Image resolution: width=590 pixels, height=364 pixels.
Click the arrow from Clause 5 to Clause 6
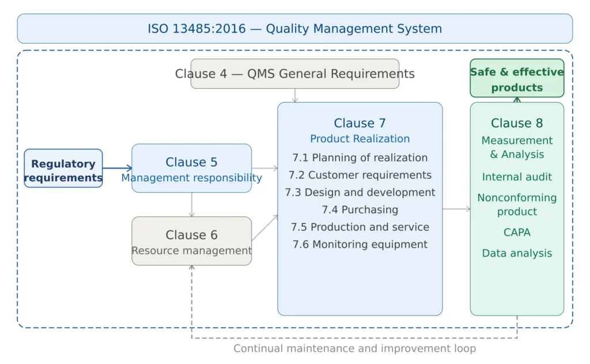[x=191, y=204]
